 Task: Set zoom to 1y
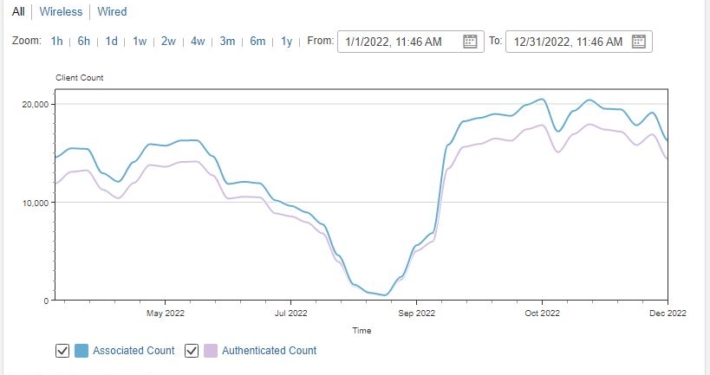[286, 41]
